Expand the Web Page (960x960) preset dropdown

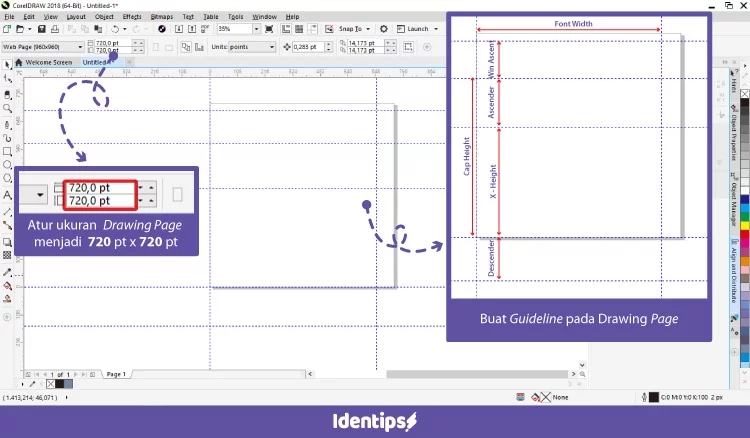click(x=80, y=47)
